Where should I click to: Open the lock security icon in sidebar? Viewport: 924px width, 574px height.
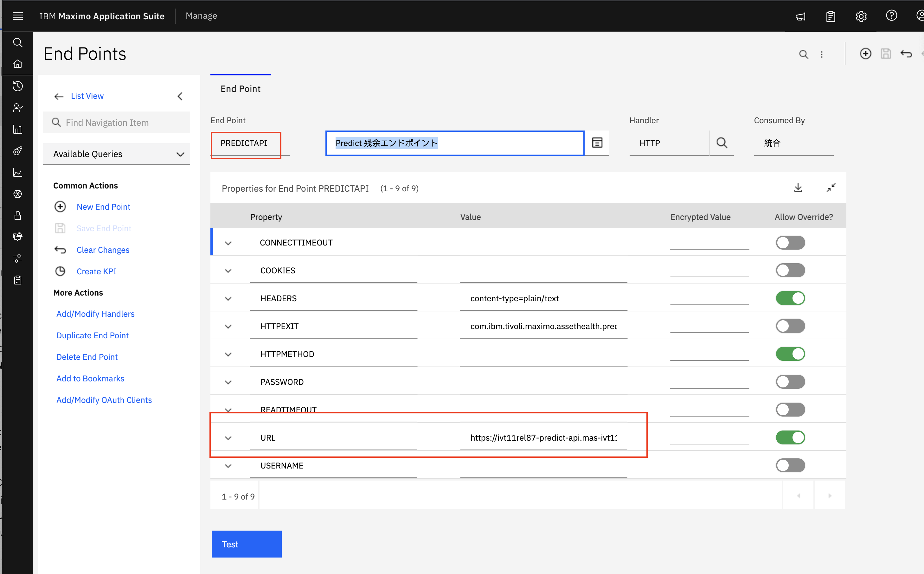[17, 215]
